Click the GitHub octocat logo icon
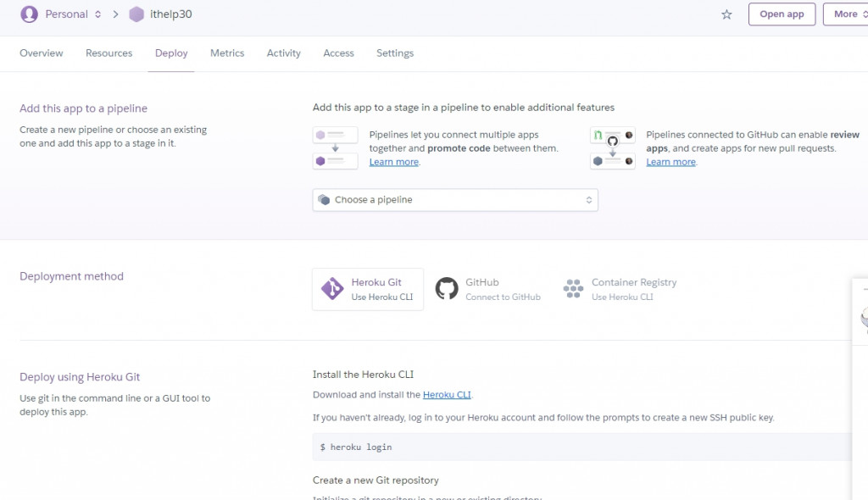This screenshot has height=500, width=868. (447, 288)
